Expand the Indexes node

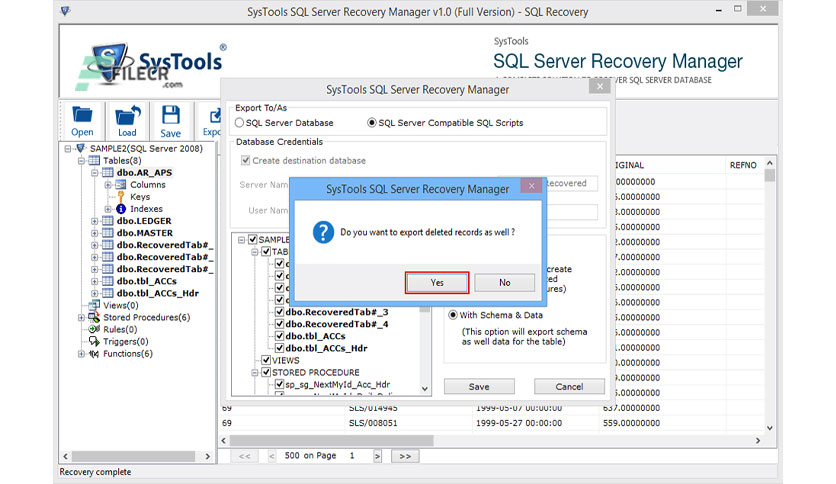(x=108, y=209)
